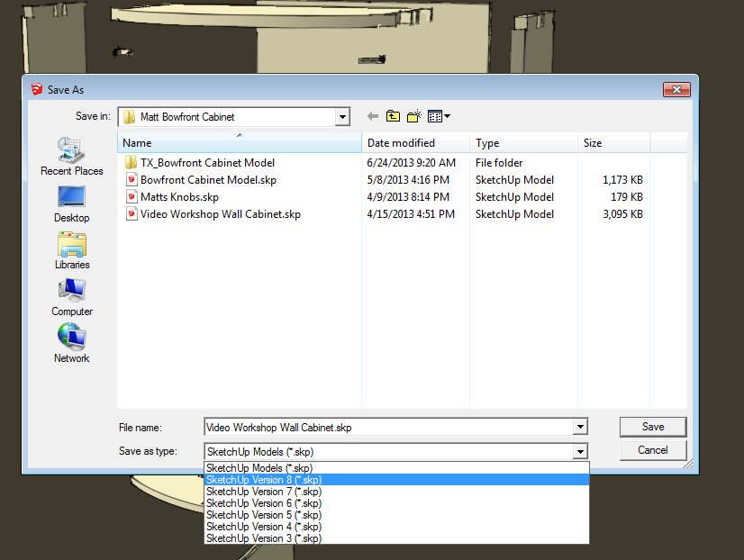Click Video Workshop Wall Cabinet.skp file icon

[132, 214]
